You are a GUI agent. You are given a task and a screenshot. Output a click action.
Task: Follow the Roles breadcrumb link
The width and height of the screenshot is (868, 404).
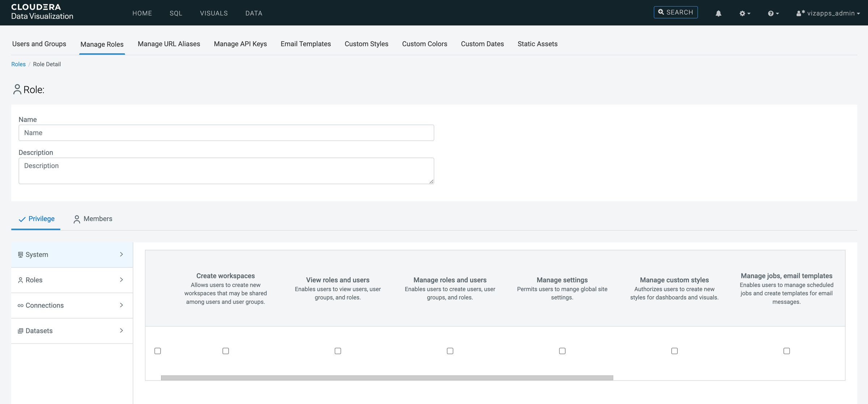point(18,64)
